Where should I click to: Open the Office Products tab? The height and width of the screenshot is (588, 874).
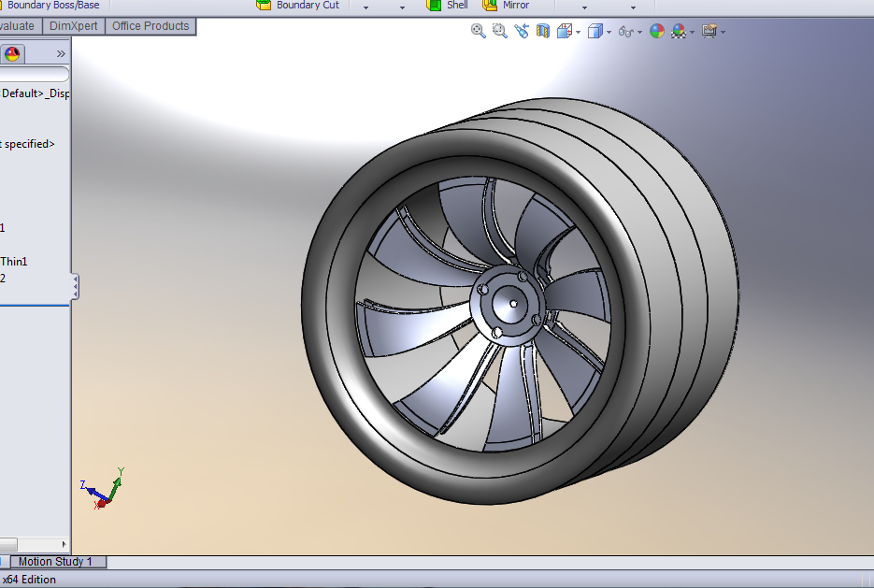point(150,25)
